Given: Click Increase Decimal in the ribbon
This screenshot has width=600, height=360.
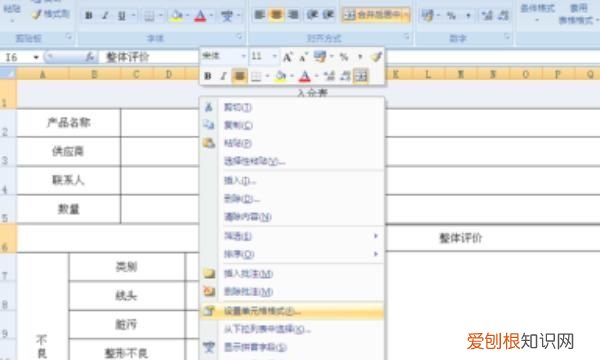Looking at the screenshot, I should coord(487,15).
